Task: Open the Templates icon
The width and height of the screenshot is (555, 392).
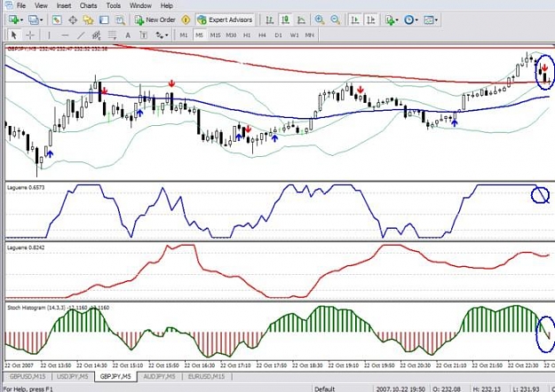Action: pyautogui.click(x=429, y=20)
